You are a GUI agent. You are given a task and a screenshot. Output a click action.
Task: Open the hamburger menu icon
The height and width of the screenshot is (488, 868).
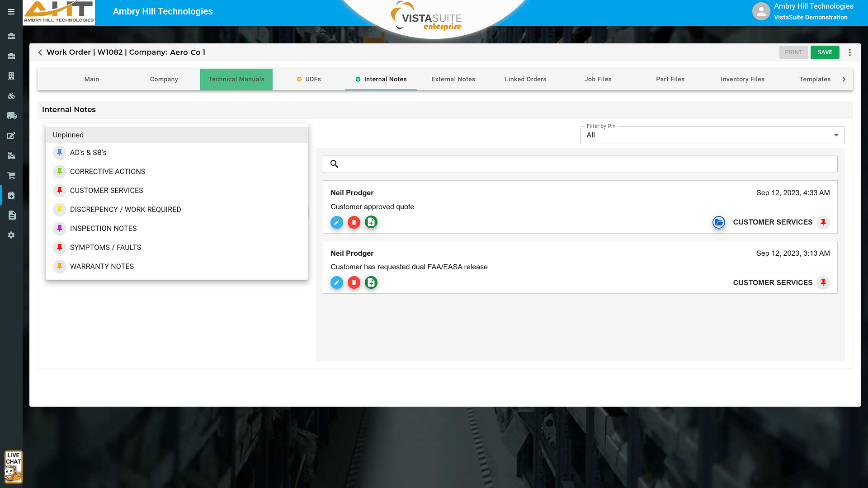(11, 12)
